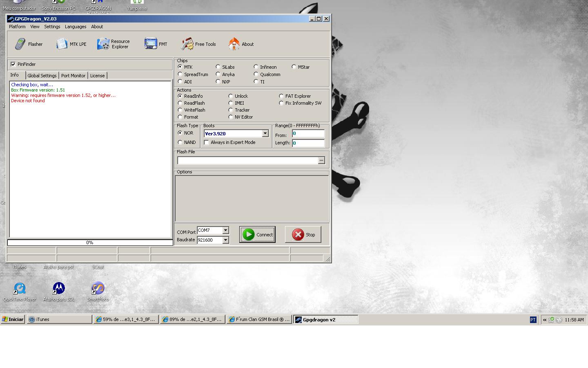588x368 pixels.
Task: Browse for a flash file
Action: [x=321, y=160]
